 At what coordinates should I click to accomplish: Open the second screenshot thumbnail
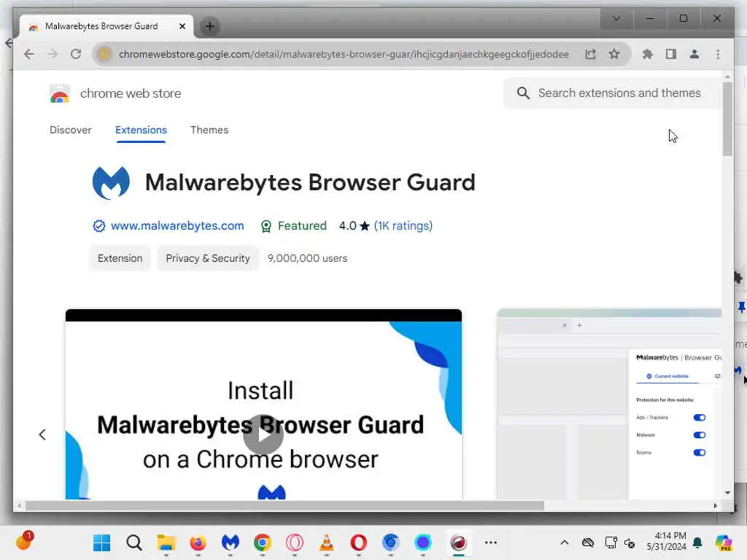click(x=609, y=404)
